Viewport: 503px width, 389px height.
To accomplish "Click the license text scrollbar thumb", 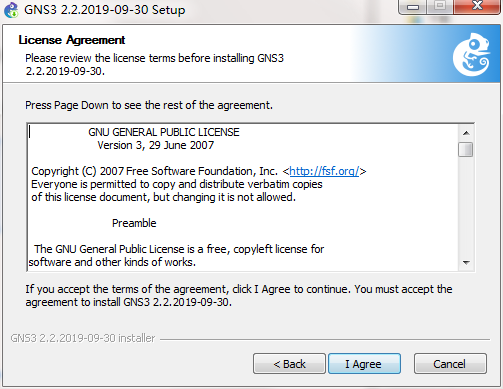I will click(x=465, y=149).
